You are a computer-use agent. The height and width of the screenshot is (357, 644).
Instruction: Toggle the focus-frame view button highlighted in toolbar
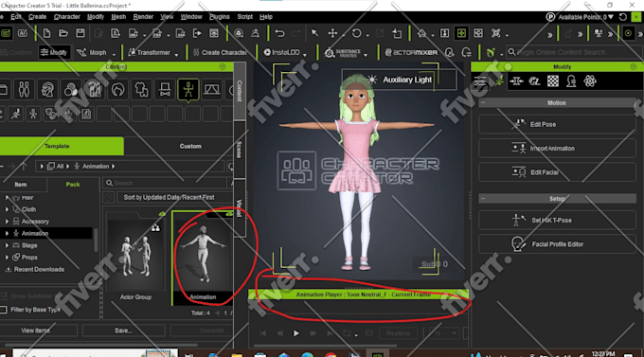(x=461, y=33)
